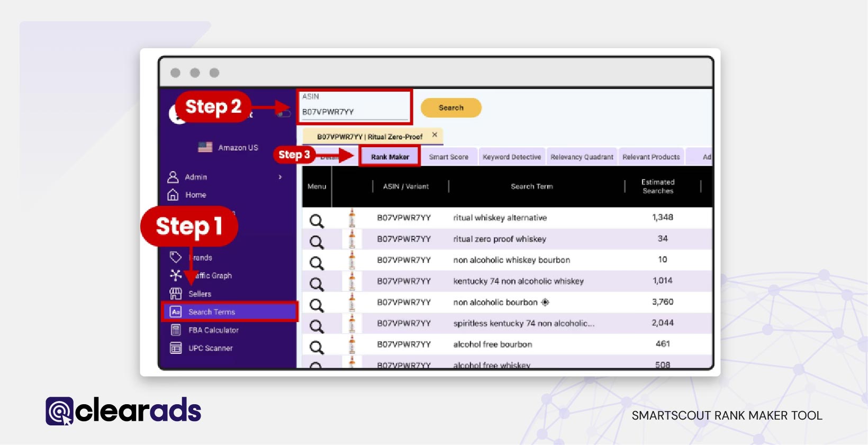868x445 pixels.
Task: Click magnifier icon for 'alcohol free bourbon' row
Action: (x=317, y=348)
